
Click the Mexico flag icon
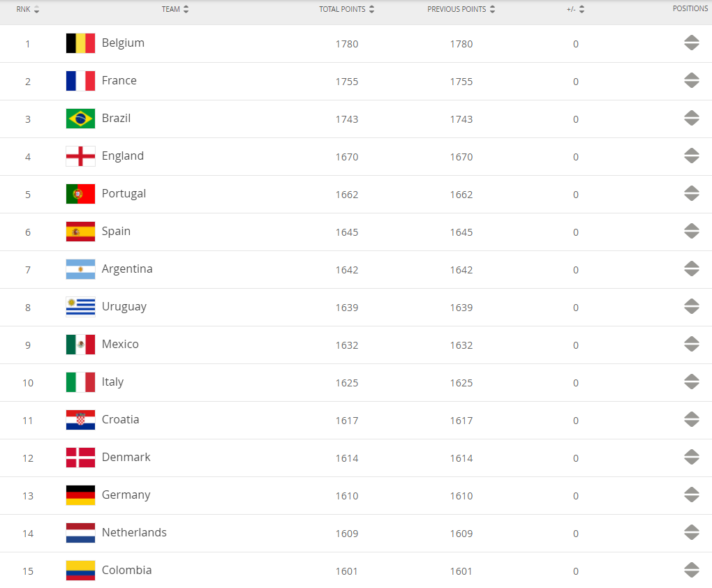pyautogui.click(x=80, y=345)
